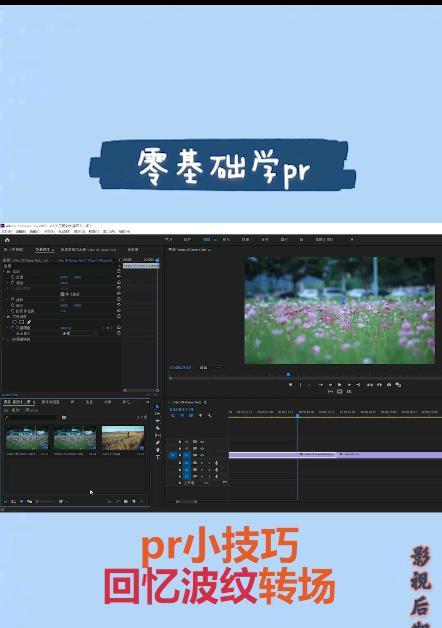Toggle Snap in the timeline header

coord(182,416)
